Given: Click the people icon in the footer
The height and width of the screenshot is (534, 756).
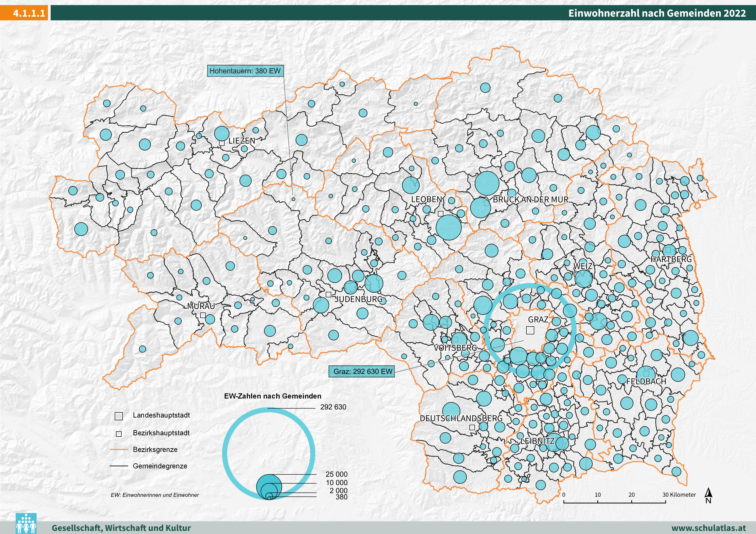Looking at the screenshot, I should [26, 524].
